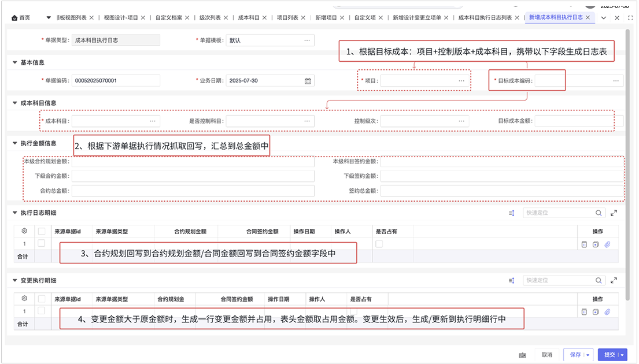Select row 1 checkbox in 变更执行明细
The height and width of the screenshot is (364, 639).
click(x=41, y=311)
